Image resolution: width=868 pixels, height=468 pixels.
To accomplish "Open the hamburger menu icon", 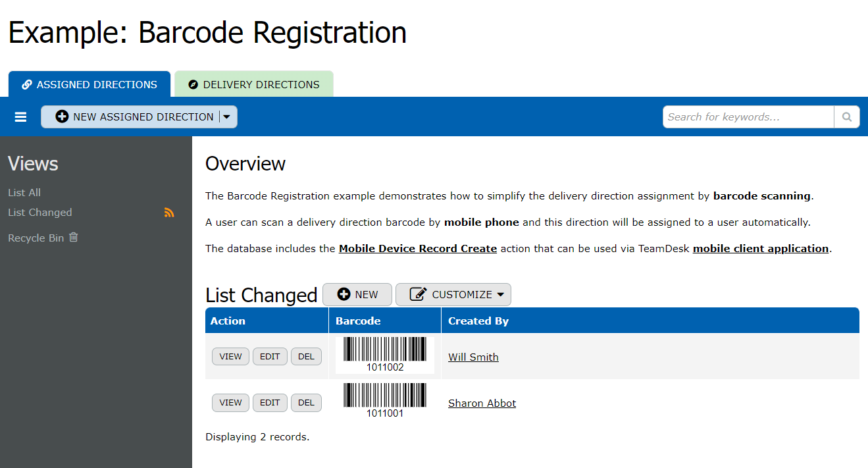I will coord(20,117).
